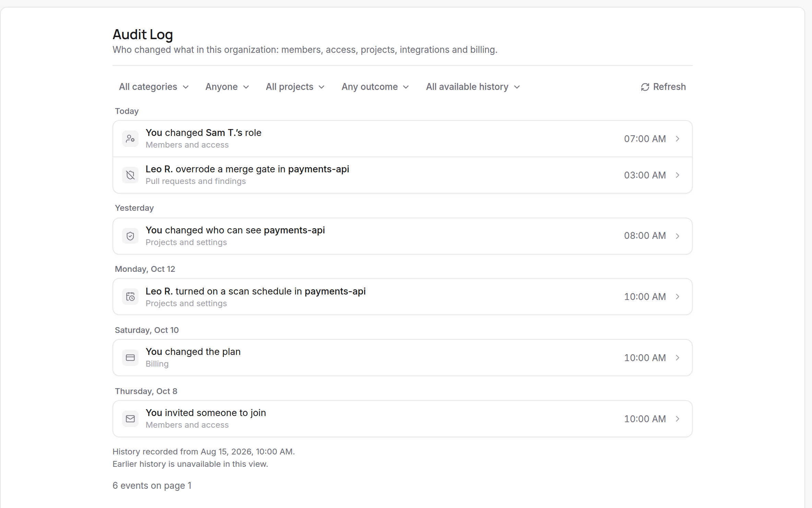Click the 'Today' group heading
Image resolution: width=812 pixels, height=508 pixels.
point(127,111)
